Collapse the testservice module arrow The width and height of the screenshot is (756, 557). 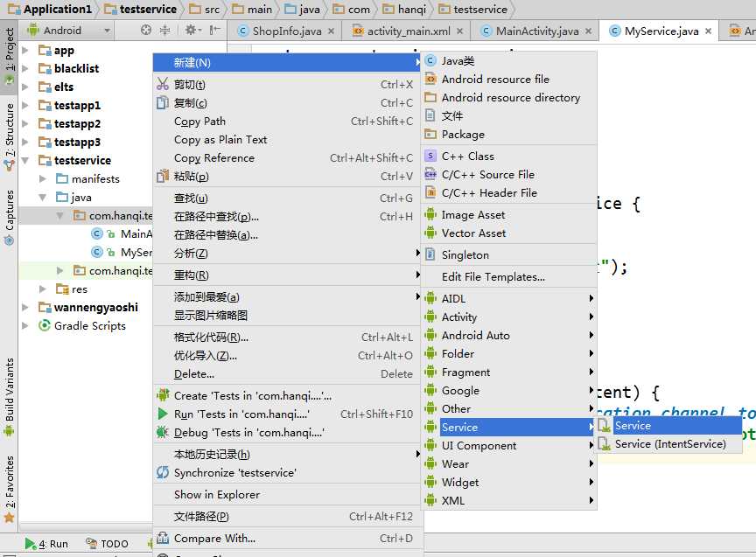pos(25,160)
